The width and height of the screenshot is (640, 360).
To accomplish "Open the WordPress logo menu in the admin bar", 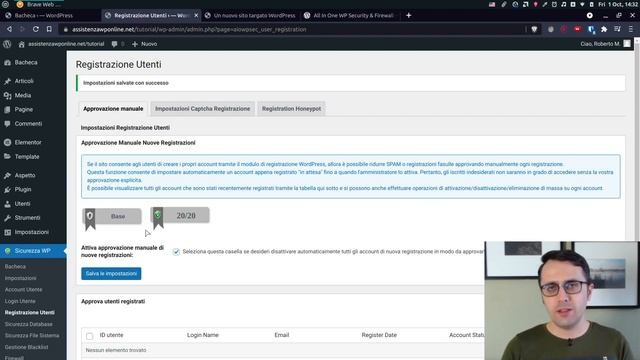I will [x=7, y=44].
